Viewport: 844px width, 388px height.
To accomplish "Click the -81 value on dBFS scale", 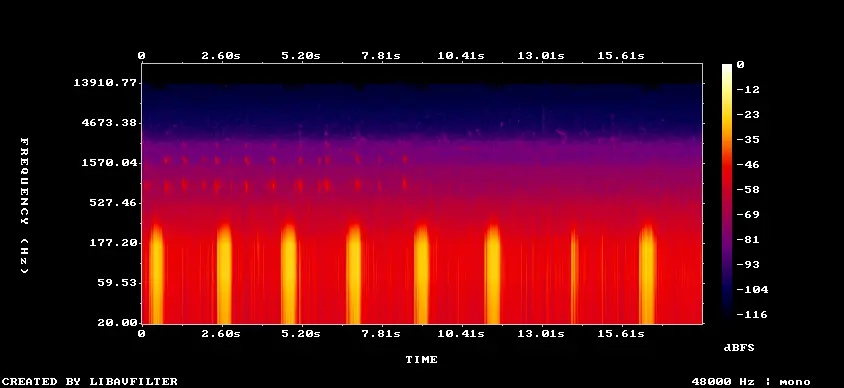I will [x=748, y=239].
